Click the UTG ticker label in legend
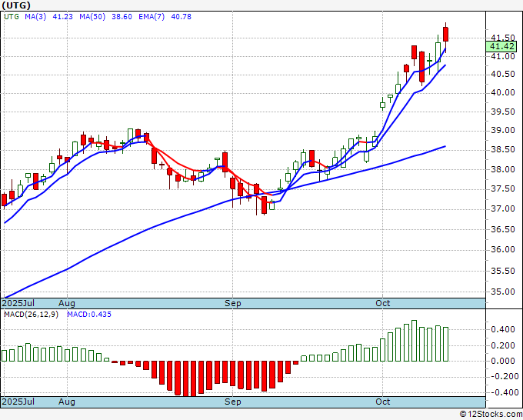This screenshot has height=420, width=523. [x=12, y=17]
